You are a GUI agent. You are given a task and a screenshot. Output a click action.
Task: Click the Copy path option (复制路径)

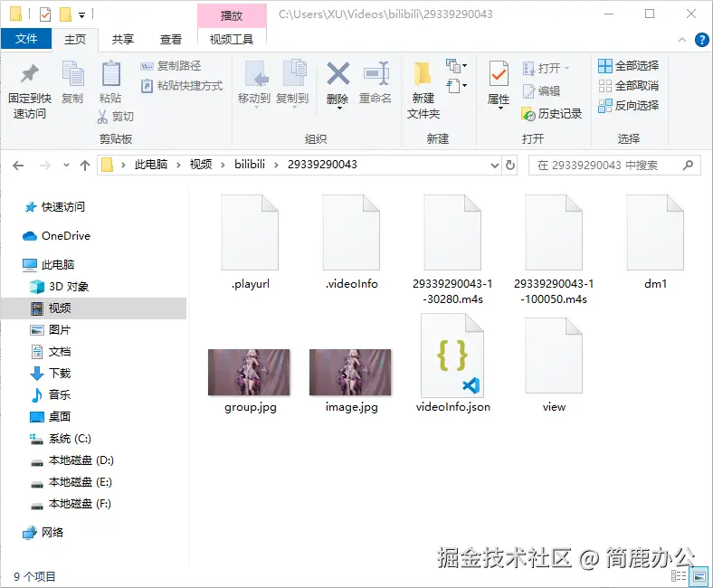171,66
